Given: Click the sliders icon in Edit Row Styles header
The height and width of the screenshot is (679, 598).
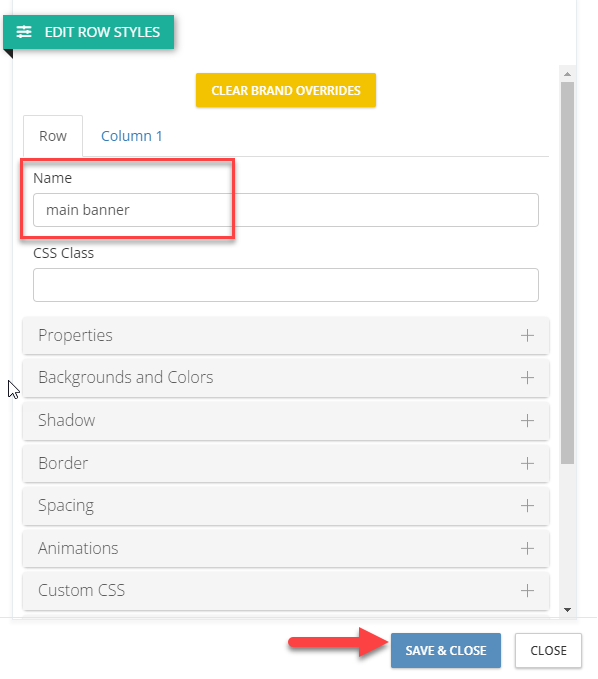Looking at the screenshot, I should click(x=24, y=32).
